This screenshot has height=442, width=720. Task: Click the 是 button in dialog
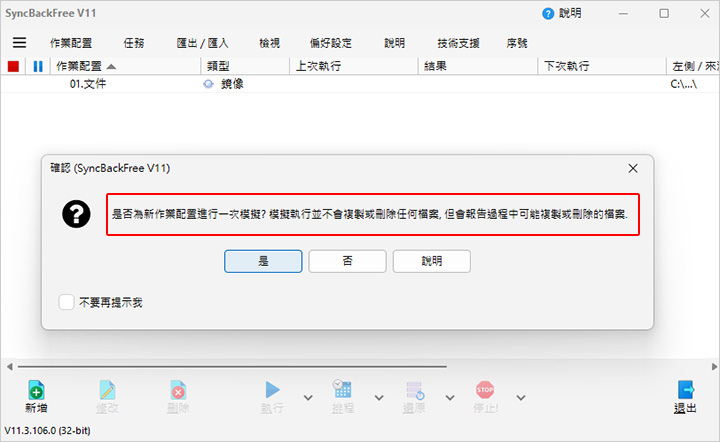(263, 261)
